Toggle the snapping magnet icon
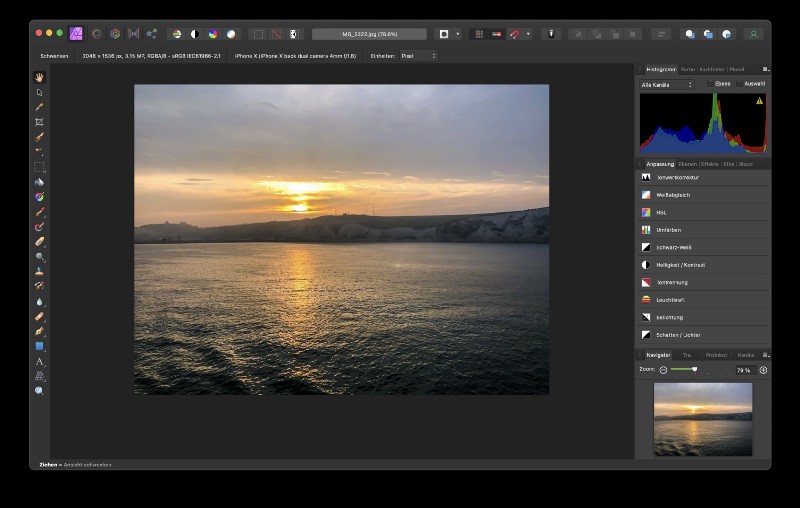800x508 pixels. pos(515,34)
